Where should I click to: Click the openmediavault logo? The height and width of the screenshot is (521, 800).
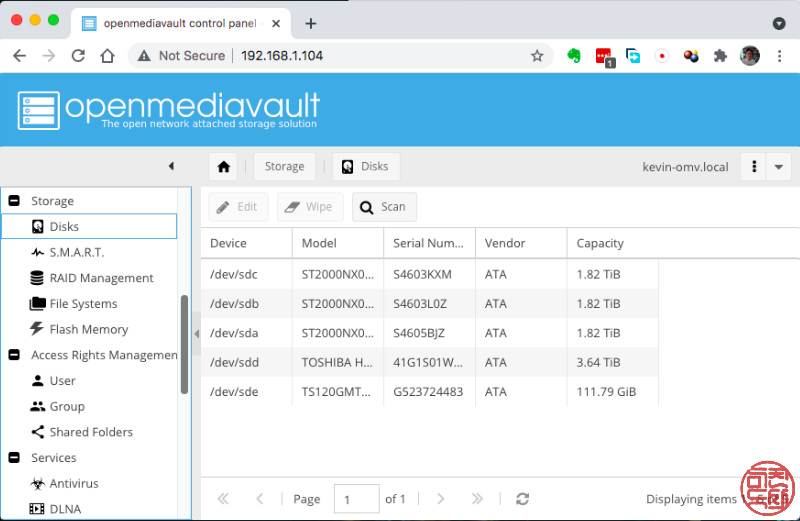168,110
